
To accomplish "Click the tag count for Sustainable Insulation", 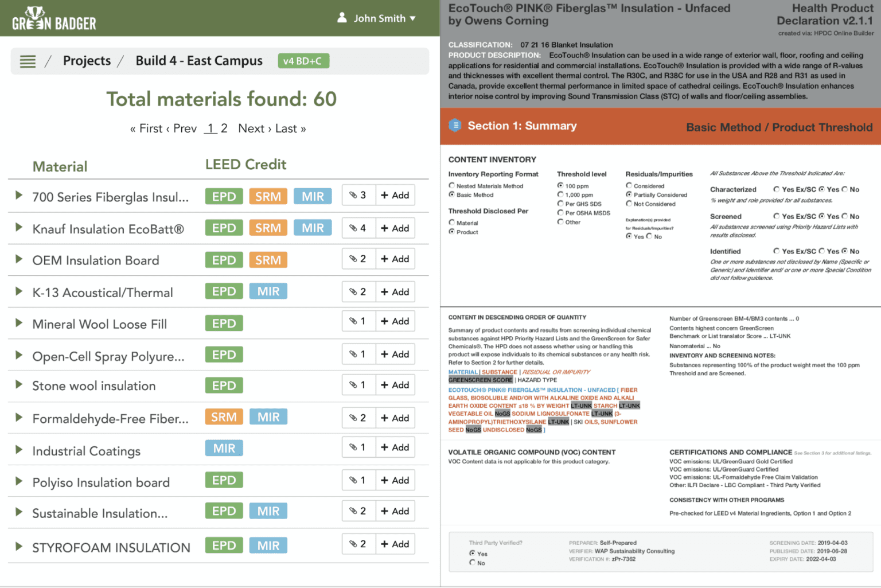I will [358, 511].
